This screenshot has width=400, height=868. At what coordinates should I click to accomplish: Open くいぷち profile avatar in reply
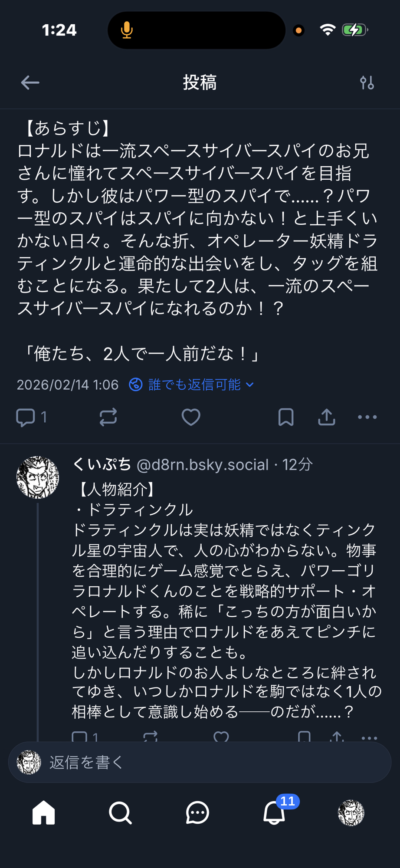point(38,477)
